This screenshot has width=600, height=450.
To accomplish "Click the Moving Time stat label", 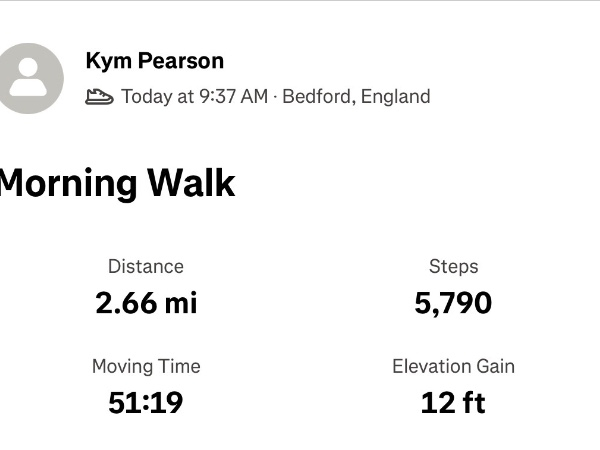I will (x=146, y=366).
